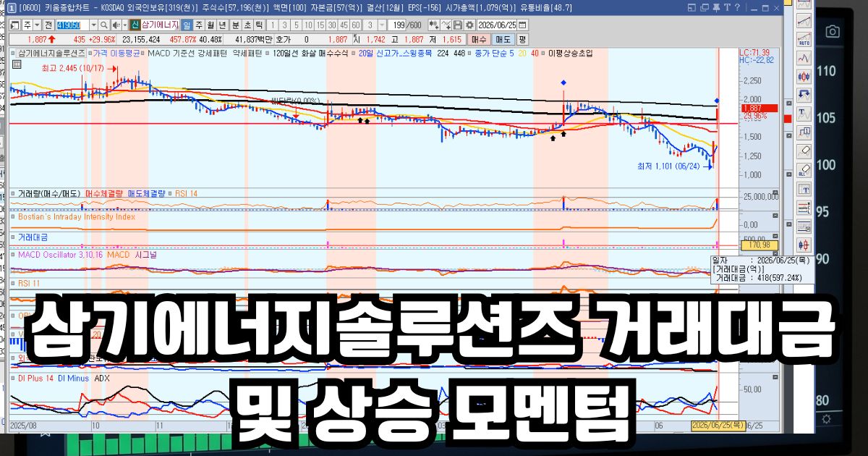The height and width of the screenshot is (456, 868).
Task: Select the 년 (yearly) period button
Action: [x=222, y=25]
